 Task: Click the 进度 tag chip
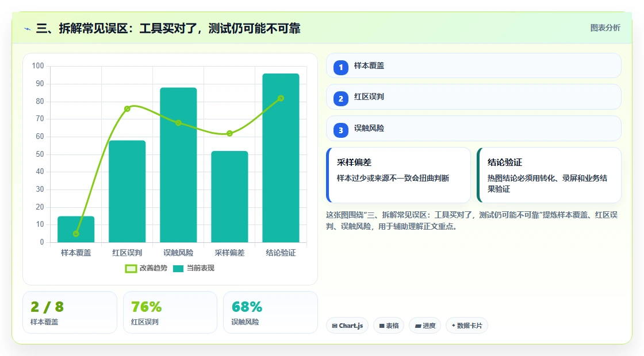coord(425,326)
